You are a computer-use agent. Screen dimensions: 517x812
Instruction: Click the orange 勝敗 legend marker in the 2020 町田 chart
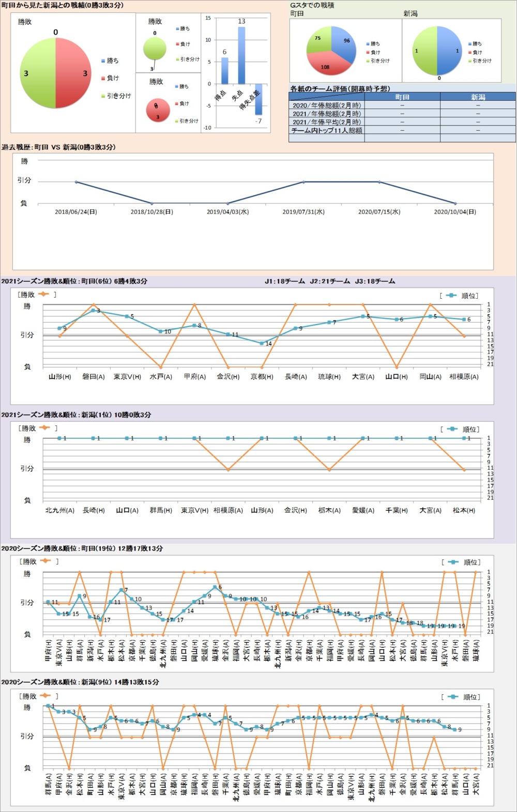click(44, 561)
